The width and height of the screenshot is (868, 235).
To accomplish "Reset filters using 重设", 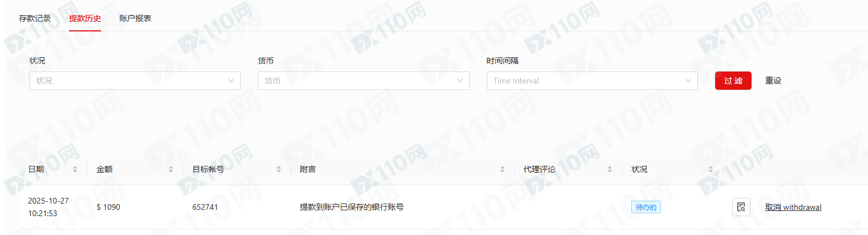I will [773, 81].
